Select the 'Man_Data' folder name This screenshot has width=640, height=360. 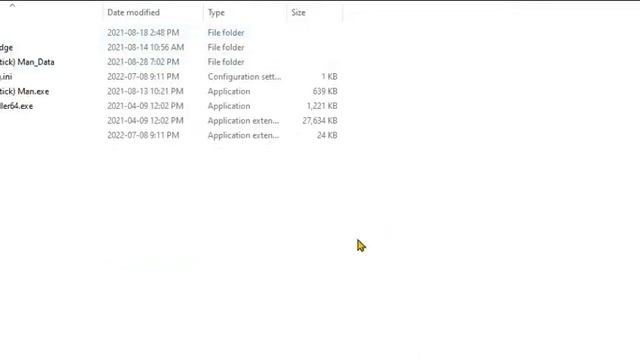[x=27, y=62]
